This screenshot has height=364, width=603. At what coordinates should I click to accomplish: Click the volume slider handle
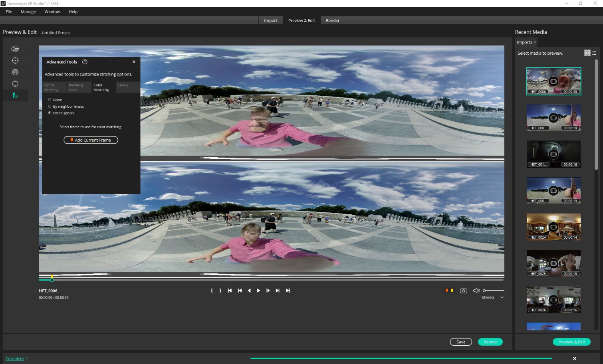click(x=484, y=291)
